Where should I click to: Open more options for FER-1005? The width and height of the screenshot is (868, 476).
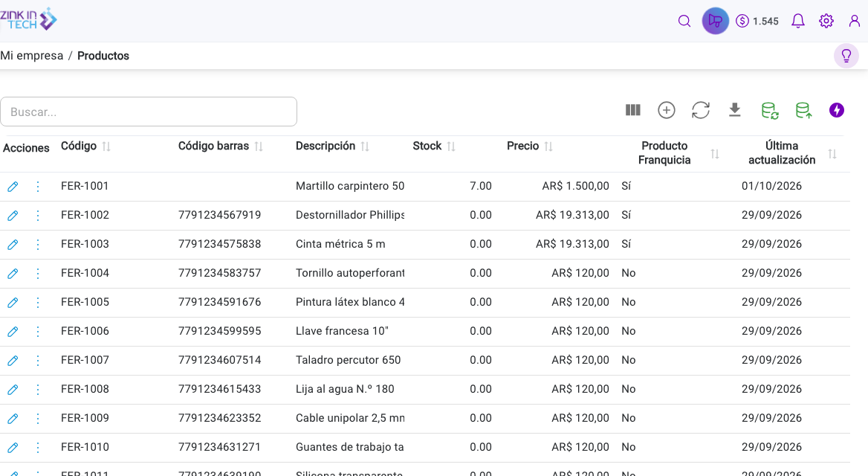(x=38, y=303)
